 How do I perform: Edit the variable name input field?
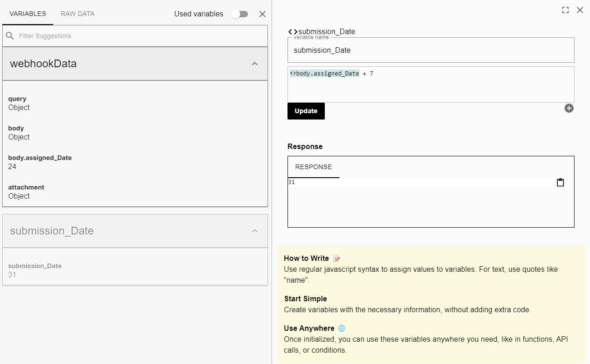point(431,50)
